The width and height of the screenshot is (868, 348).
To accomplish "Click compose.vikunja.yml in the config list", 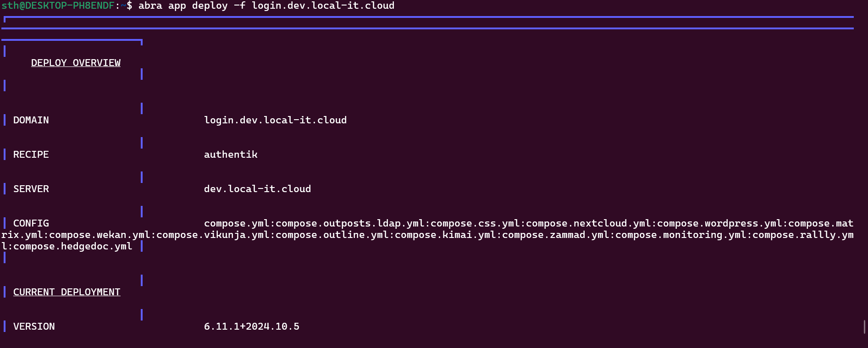I will (x=213, y=235).
